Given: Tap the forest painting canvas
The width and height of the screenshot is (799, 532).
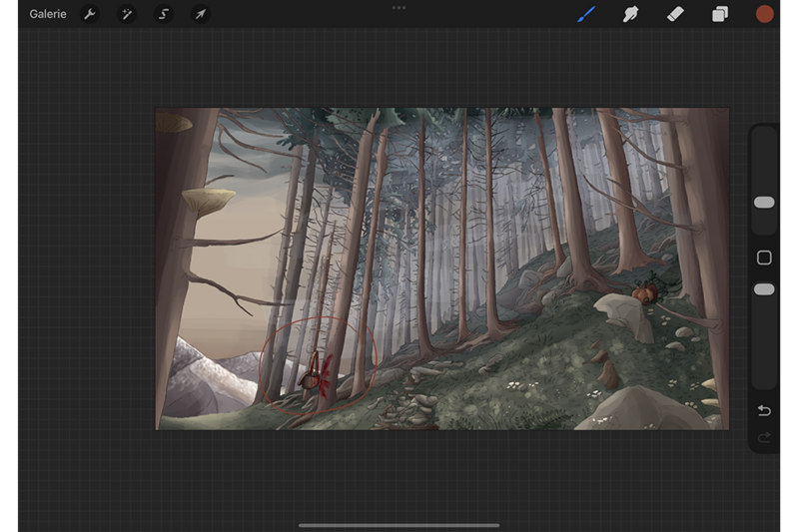Looking at the screenshot, I should pyautogui.click(x=441, y=268).
